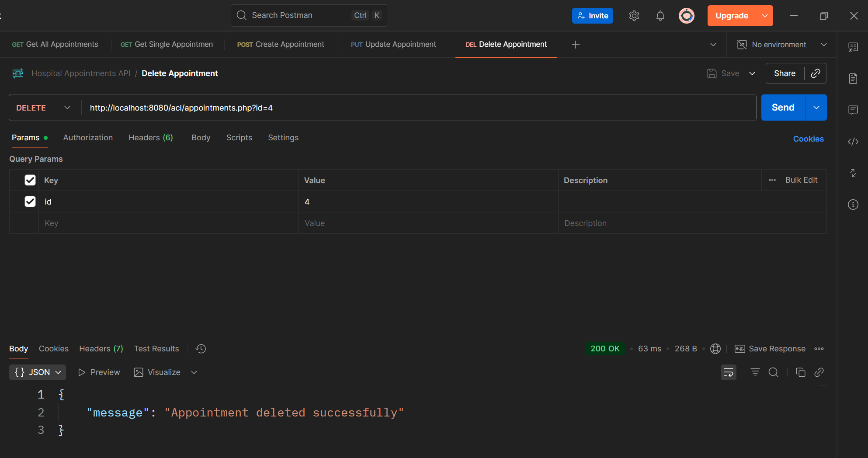The image size is (868, 458).
Task: Uncheck the id query parameter checkbox
Action: click(x=30, y=201)
